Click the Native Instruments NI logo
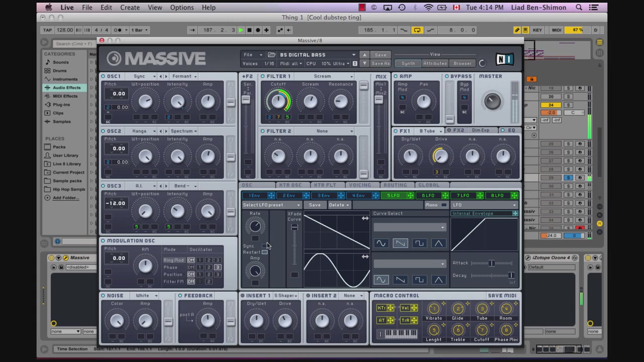The image size is (644, 362). (505, 59)
